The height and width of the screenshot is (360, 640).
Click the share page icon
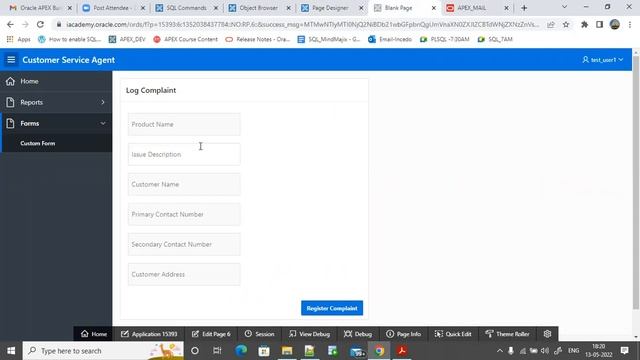pyautogui.click(x=551, y=24)
